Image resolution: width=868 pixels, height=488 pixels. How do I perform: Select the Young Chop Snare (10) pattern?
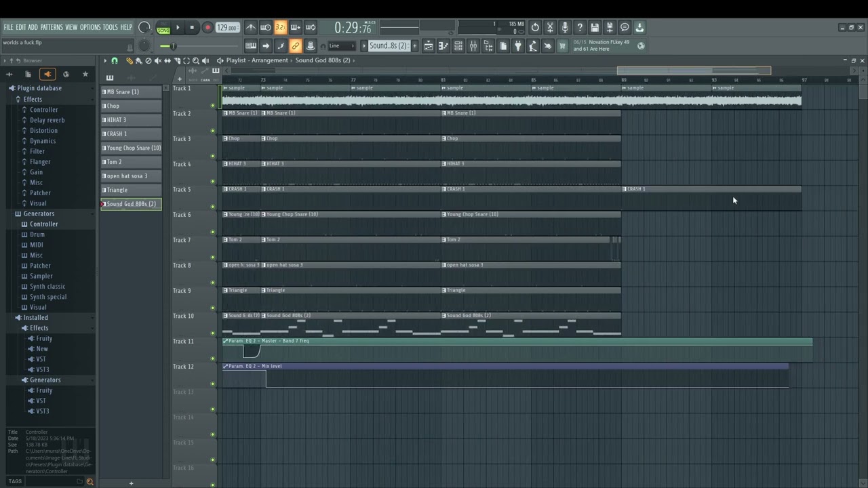[131, 148]
